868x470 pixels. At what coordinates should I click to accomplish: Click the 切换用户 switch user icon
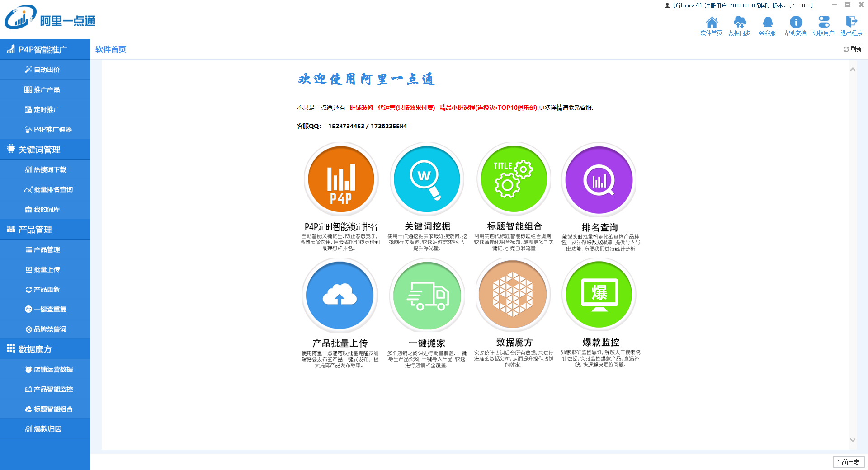(824, 26)
